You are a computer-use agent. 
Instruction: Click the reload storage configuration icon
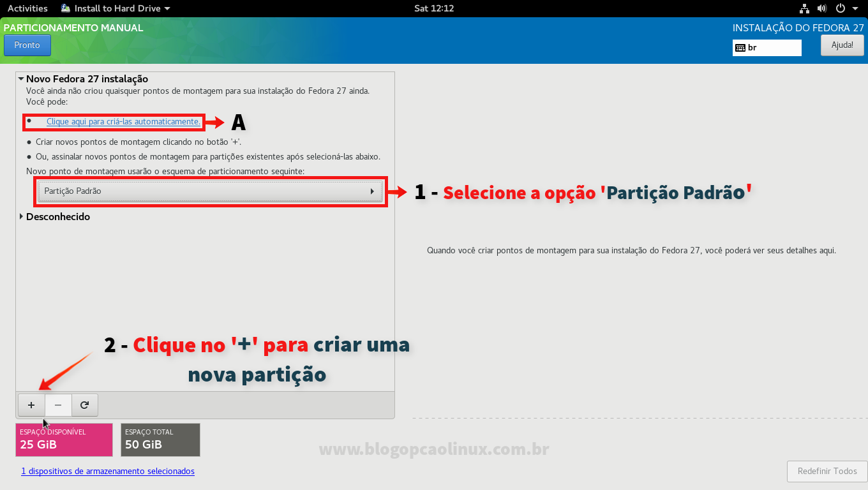85,405
